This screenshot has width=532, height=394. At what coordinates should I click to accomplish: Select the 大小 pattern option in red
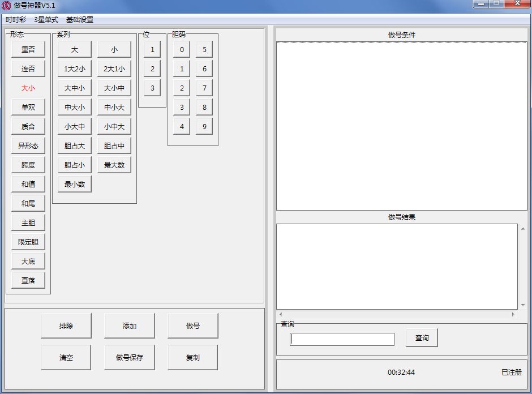pyautogui.click(x=28, y=88)
